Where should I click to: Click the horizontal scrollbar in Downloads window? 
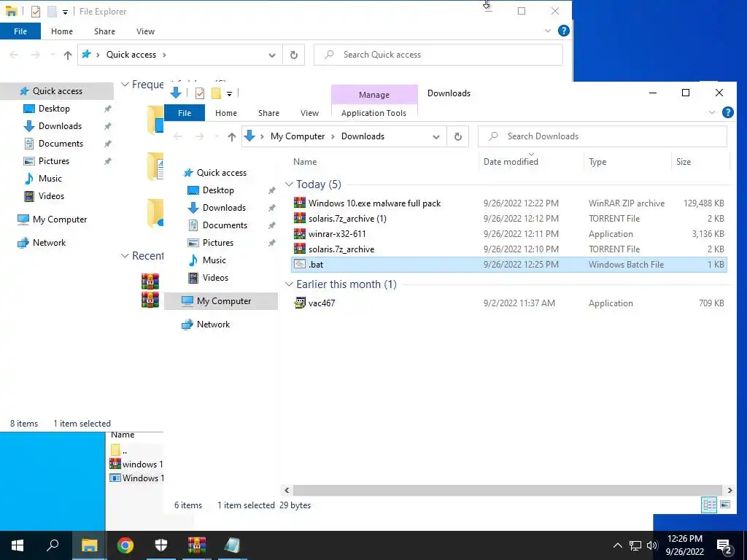tap(508, 490)
